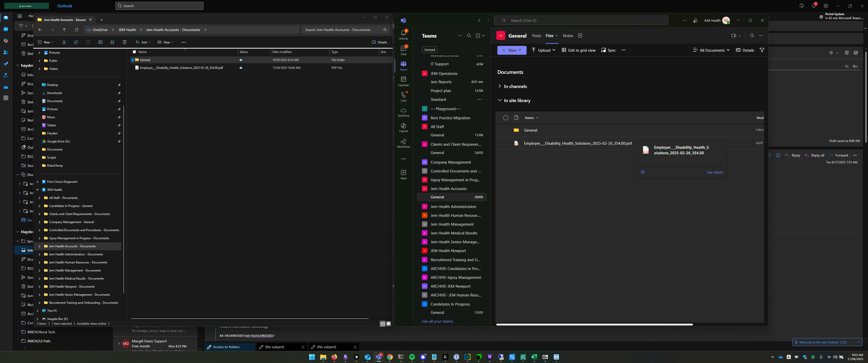
Task: Click Reply all button in Outlook
Action: [x=815, y=155]
